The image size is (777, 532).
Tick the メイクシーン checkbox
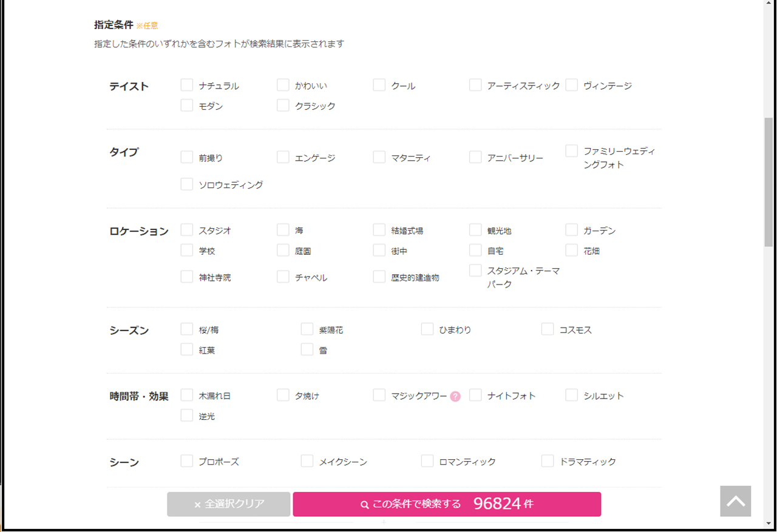click(x=307, y=461)
